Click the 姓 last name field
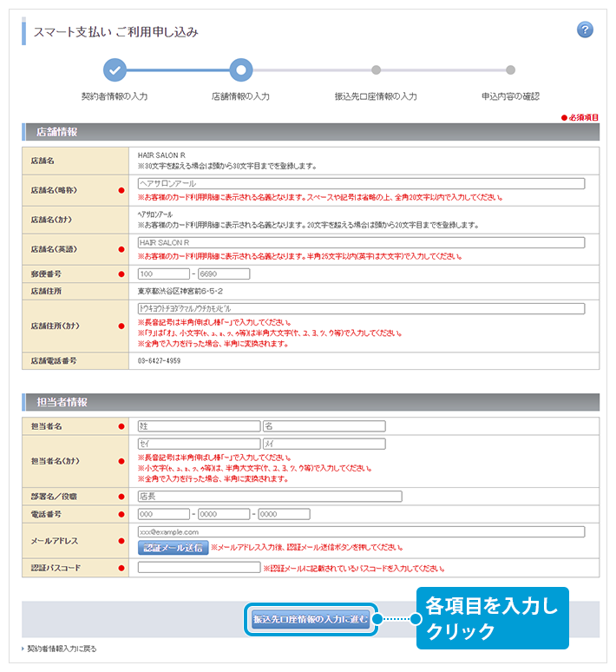This screenshot has height=672, width=616. click(199, 426)
